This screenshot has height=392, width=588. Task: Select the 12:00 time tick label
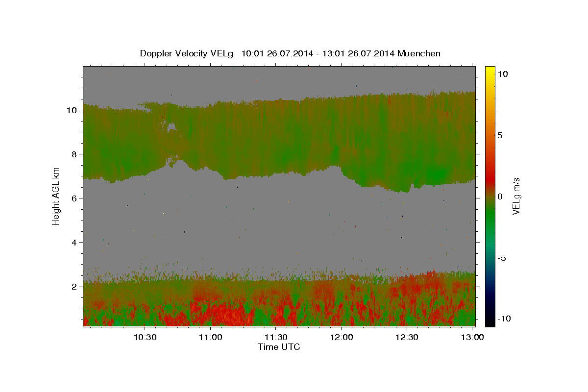pos(342,337)
